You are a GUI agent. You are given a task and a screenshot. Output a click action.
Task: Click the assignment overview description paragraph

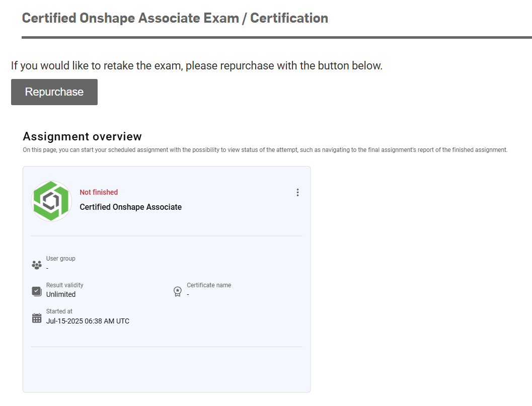265,150
